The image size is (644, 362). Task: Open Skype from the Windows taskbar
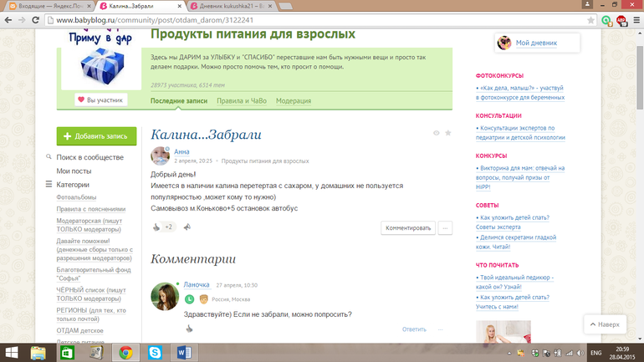pyautogui.click(x=154, y=353)
